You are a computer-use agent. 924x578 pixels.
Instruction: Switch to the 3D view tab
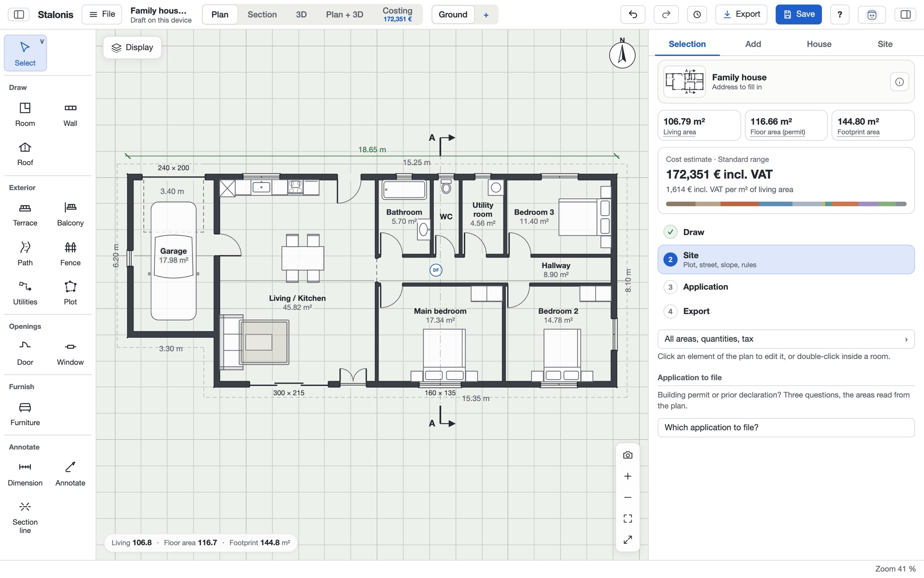point(301,15)
